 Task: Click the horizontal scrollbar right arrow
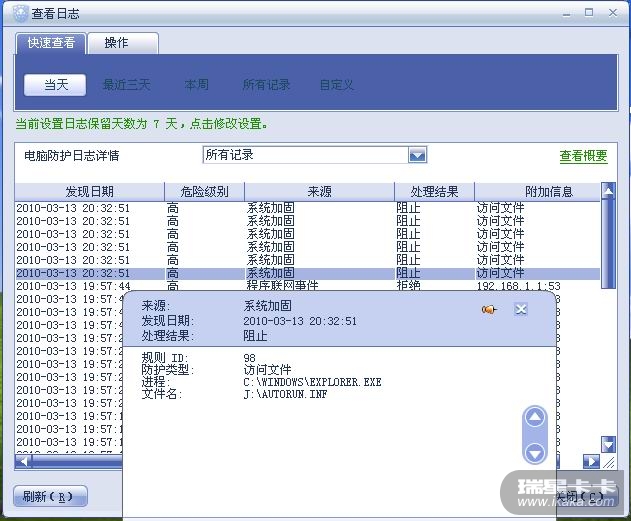591,461
